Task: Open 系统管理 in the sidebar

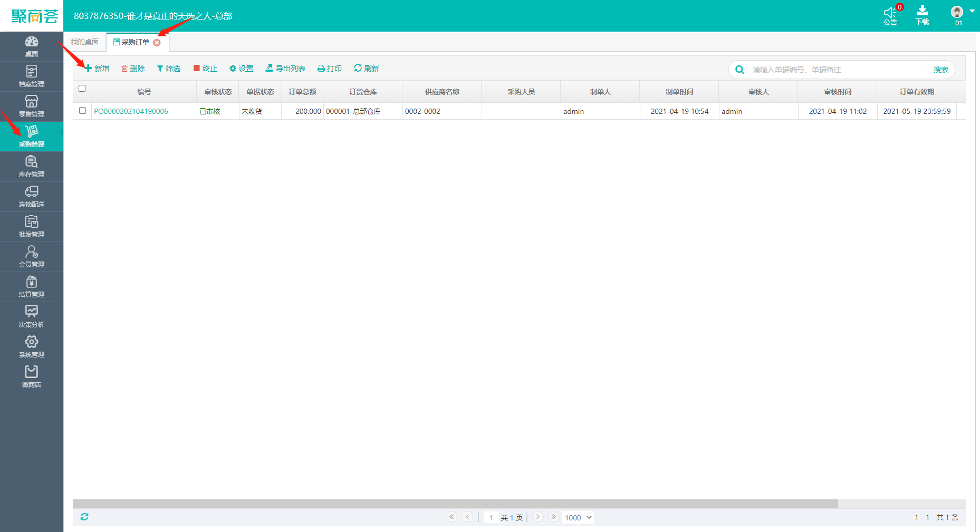Action: [32, 347]
